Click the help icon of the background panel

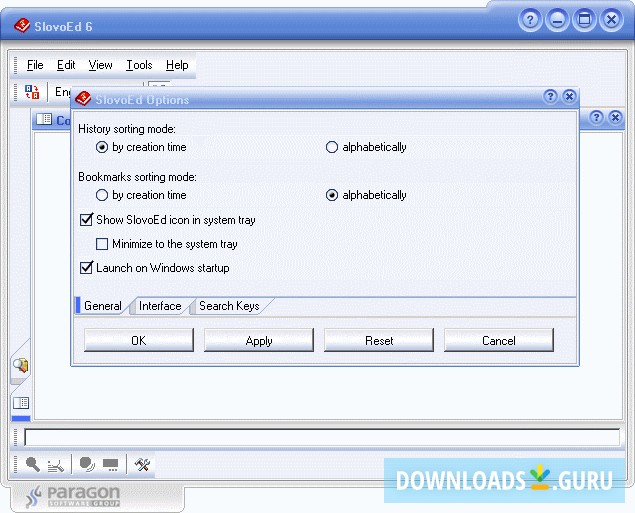tap(596, 117)
